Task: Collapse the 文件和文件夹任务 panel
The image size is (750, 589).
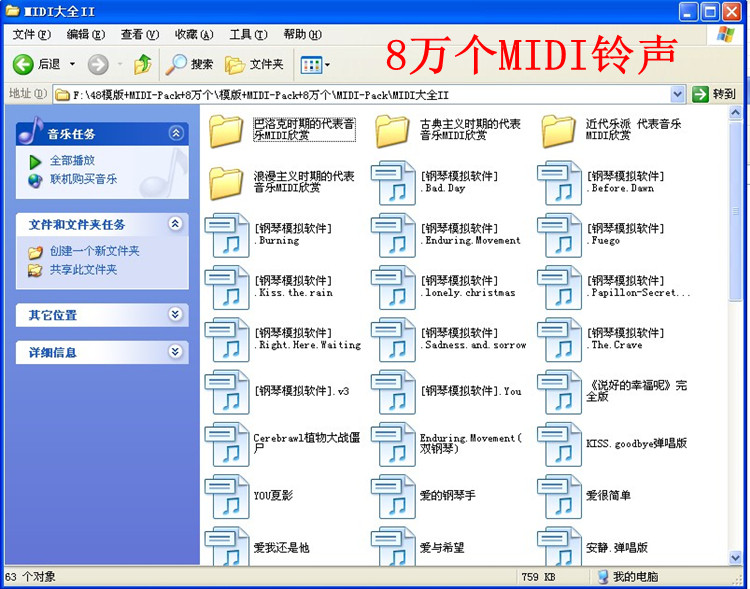Action: click(x=176, y=223)
